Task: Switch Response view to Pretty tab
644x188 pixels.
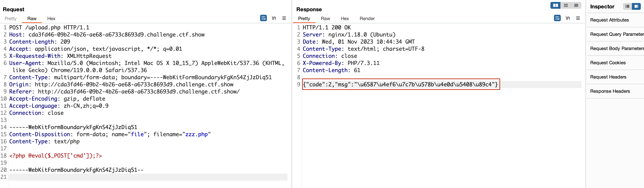Action: 304,19
